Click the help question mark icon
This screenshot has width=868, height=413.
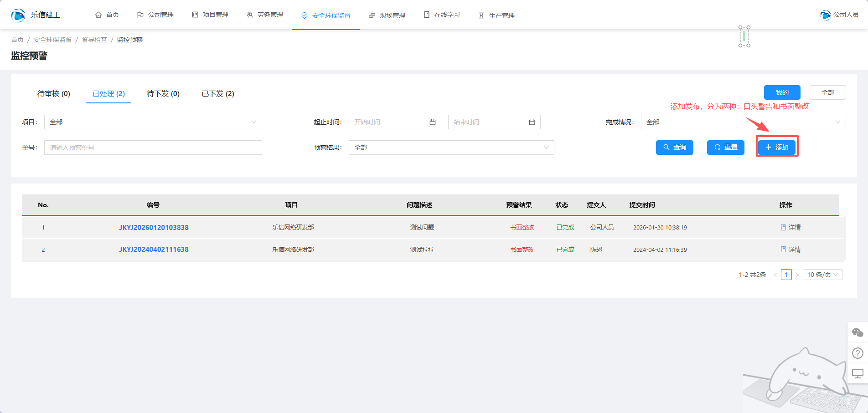[858, 353]
